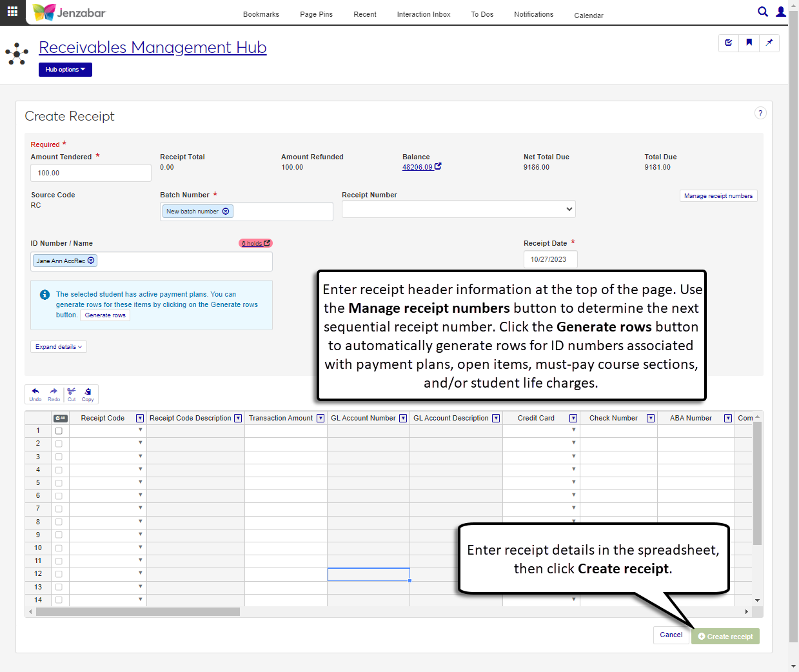Open the Receipt Number dropdown
Image resolution: width=799 pixels, height=672 pixels.
point(458,209)
